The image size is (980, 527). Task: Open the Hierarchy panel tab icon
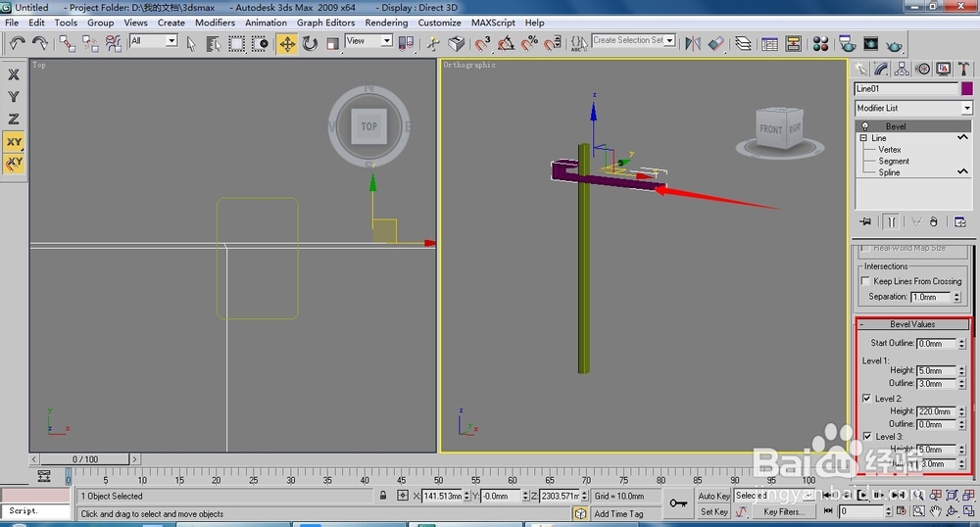902,69
